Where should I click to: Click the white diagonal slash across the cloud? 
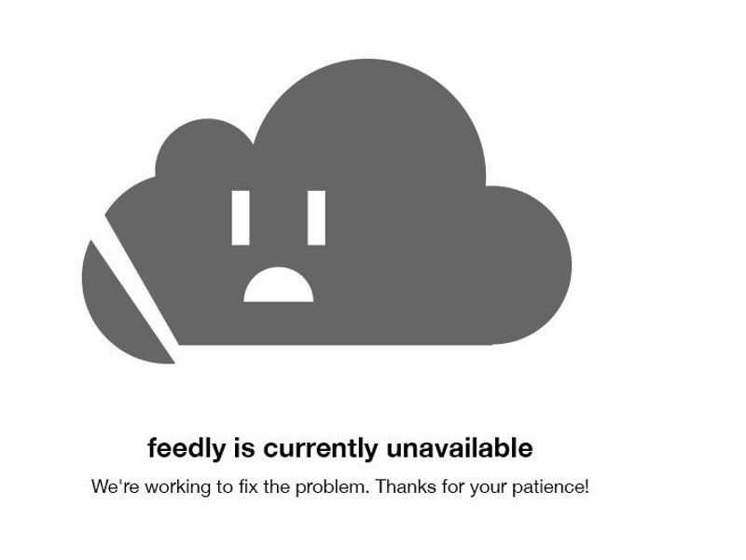134,286
